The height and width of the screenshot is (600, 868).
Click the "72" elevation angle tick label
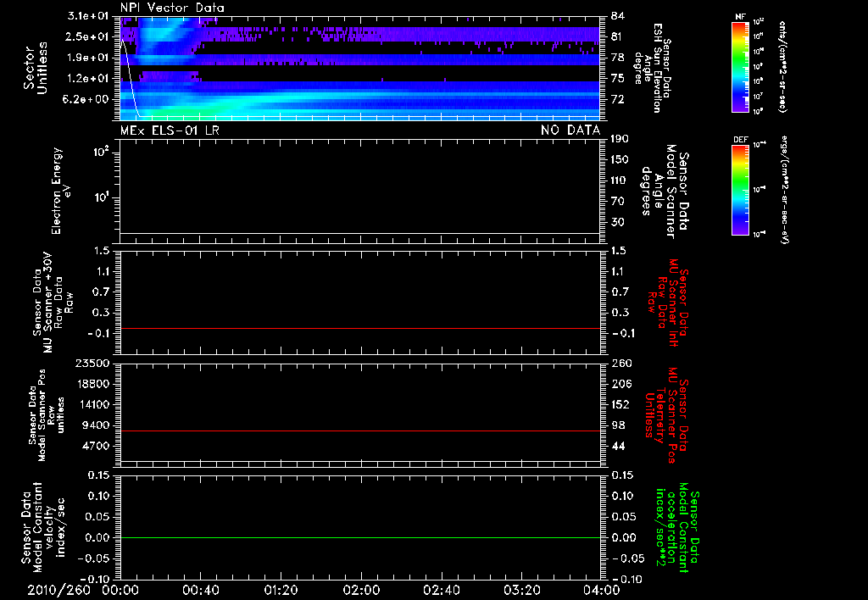click(618, 100)
